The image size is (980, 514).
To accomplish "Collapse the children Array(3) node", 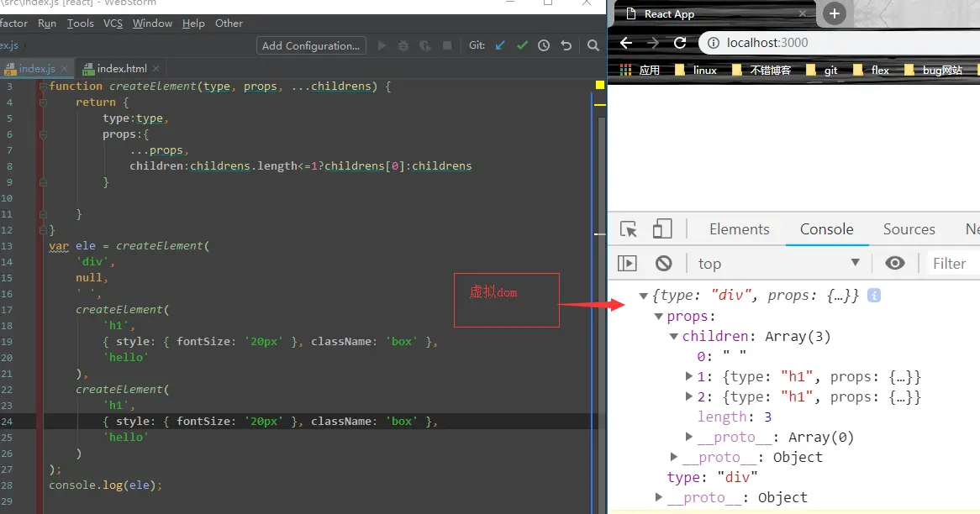I will click(x=675, y=336).
